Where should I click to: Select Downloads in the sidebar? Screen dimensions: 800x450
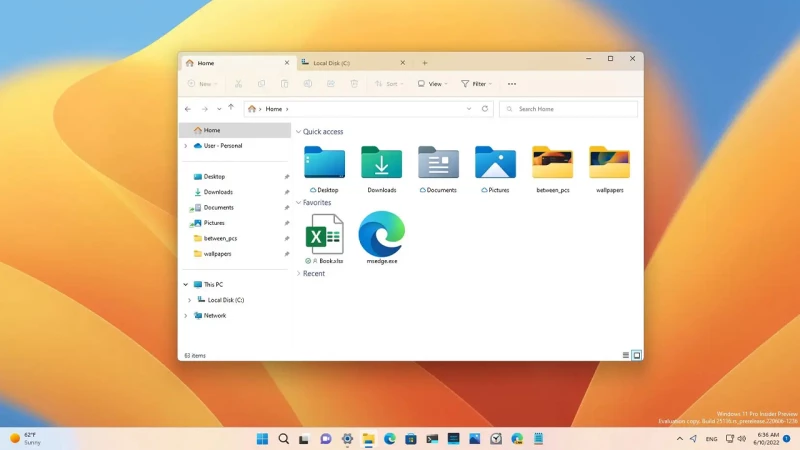[x=218, y=192]
